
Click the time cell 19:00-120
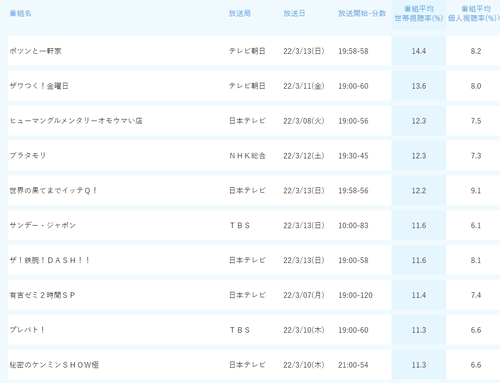click(x=355, y=295)
